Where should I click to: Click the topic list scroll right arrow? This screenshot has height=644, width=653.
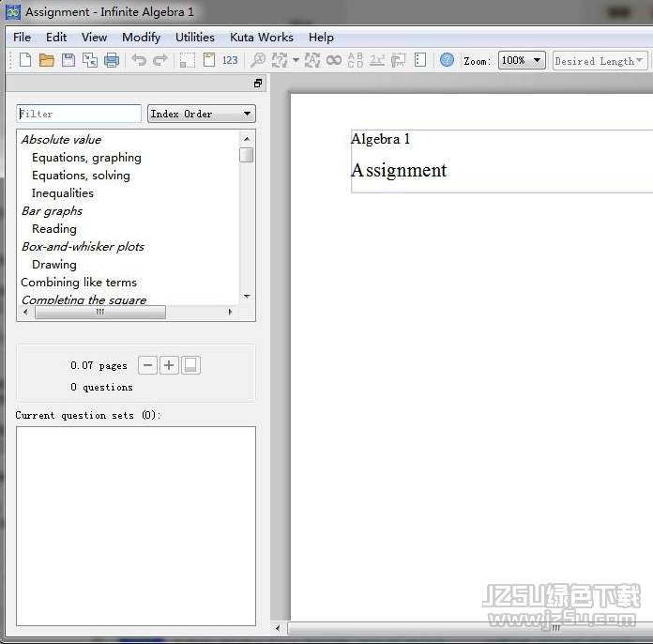(x=230, y=312)
